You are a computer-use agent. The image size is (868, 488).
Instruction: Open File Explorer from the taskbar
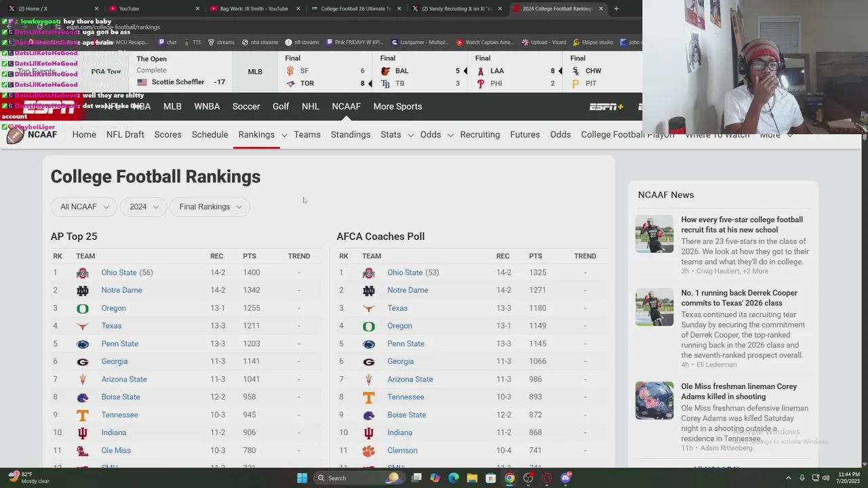coord(472,478)
